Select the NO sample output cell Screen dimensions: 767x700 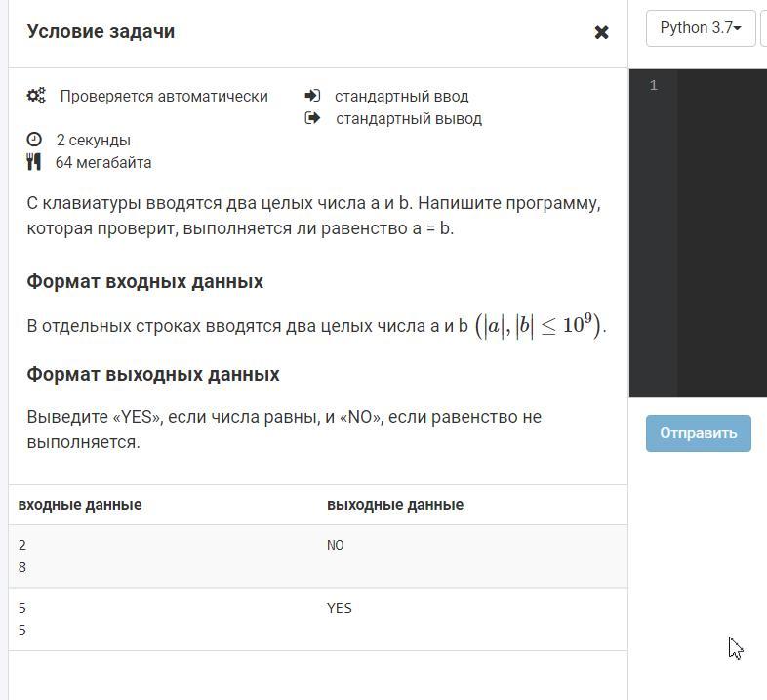pyautogui.click(x=336, y=545)
